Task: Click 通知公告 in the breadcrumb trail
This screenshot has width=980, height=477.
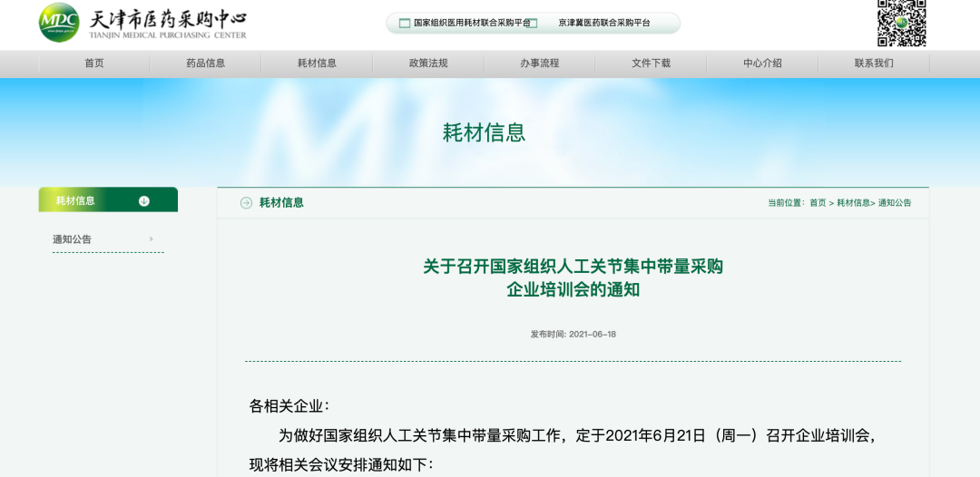Action: [x=895, y=203]
